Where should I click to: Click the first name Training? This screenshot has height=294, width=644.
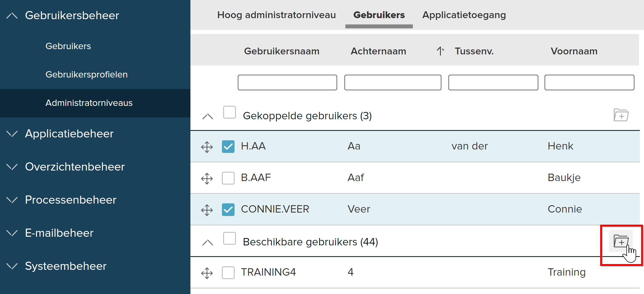point(567,272)
